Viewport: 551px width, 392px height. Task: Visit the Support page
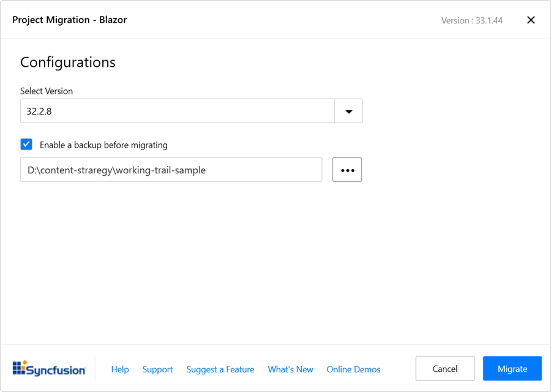[157, 369]
